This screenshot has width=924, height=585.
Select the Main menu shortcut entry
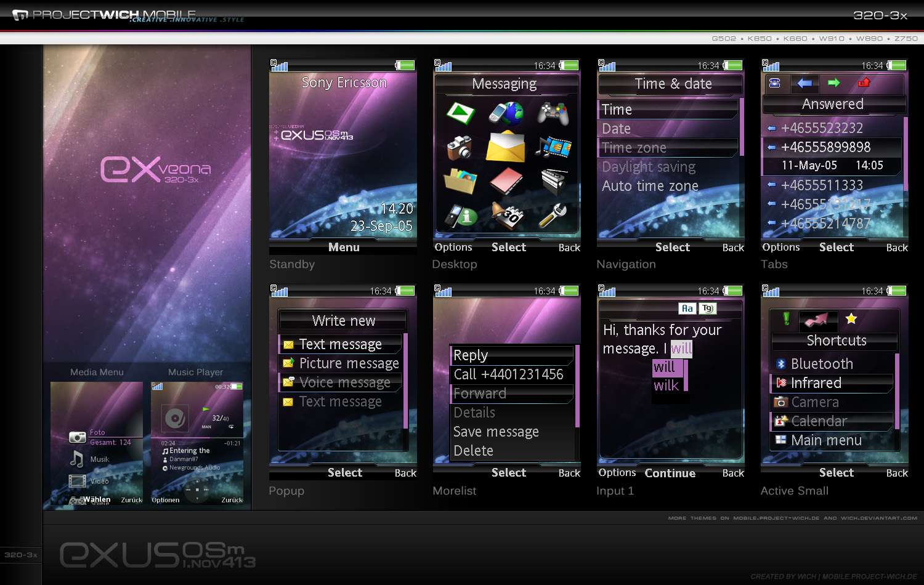832,440
